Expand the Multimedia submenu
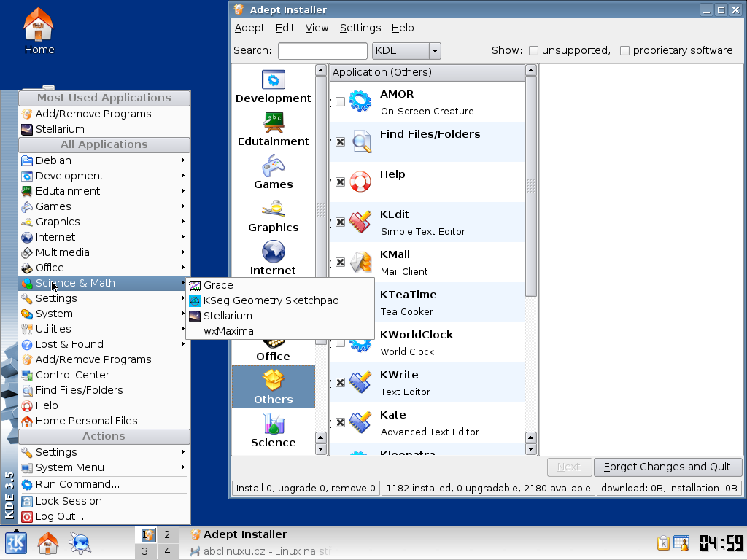 (104, 252)
